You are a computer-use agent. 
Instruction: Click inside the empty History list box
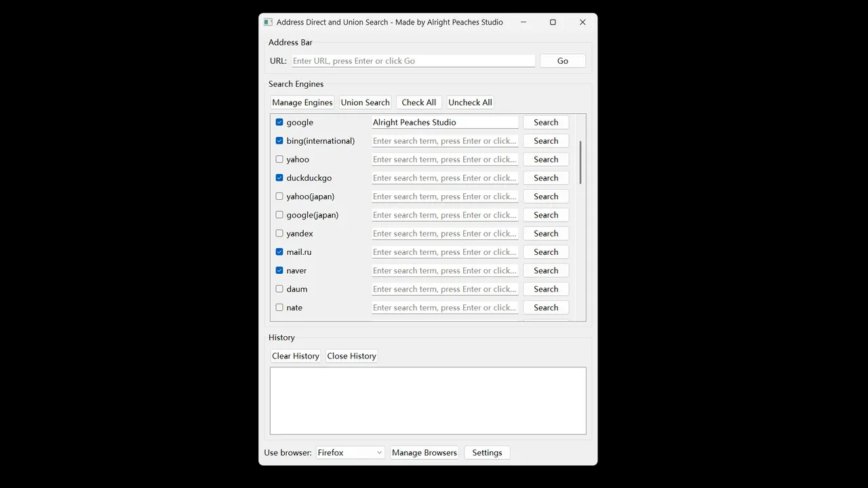(x=428, y=401)
